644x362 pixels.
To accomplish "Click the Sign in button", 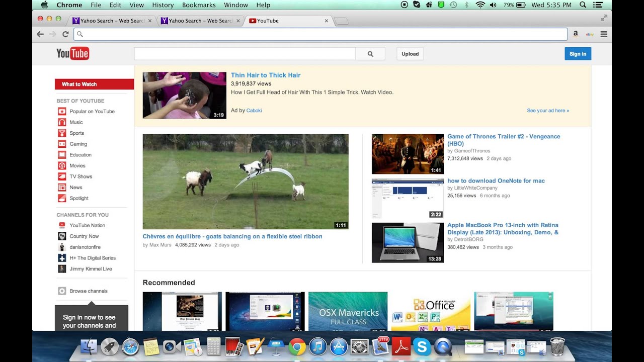I will click(x=578, y=54).
